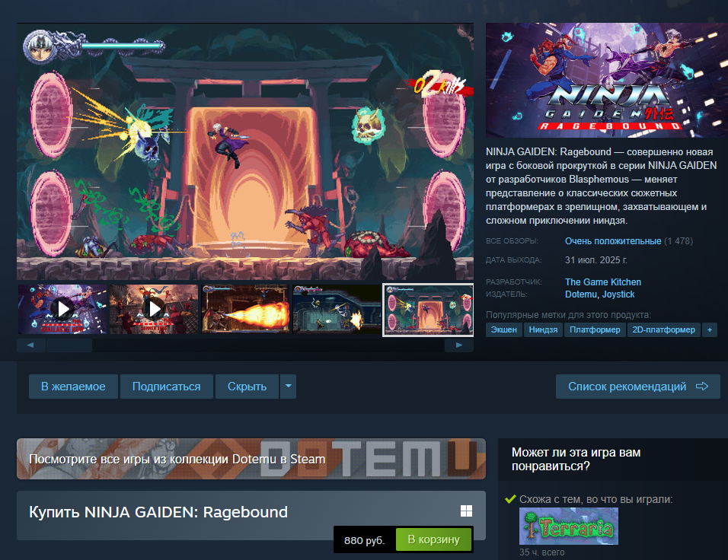The image size is (728, 560).
Task: Click the Ninja Gaiden Ragebound header image
Action: click(607, 80)
